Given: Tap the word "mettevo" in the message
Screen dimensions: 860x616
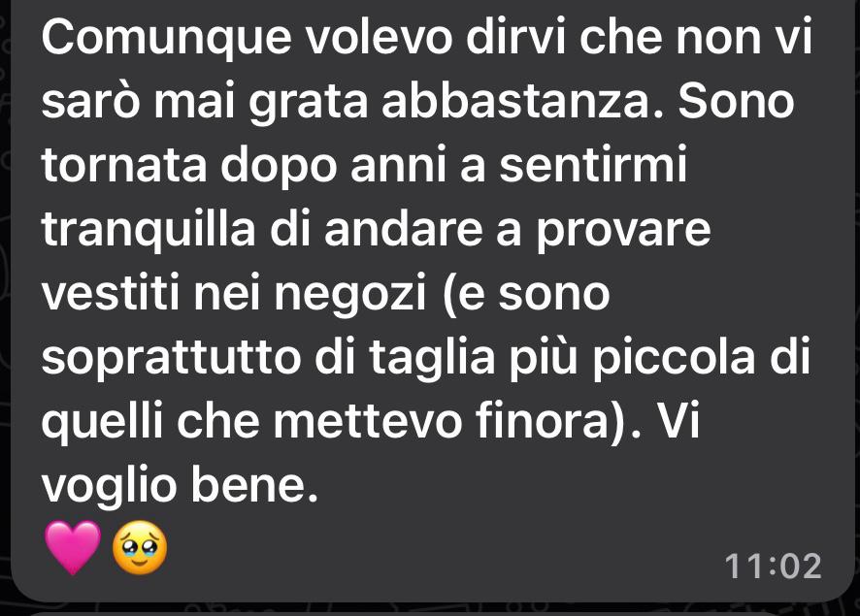Looking at the screenshot, I should tap(368, 422).
